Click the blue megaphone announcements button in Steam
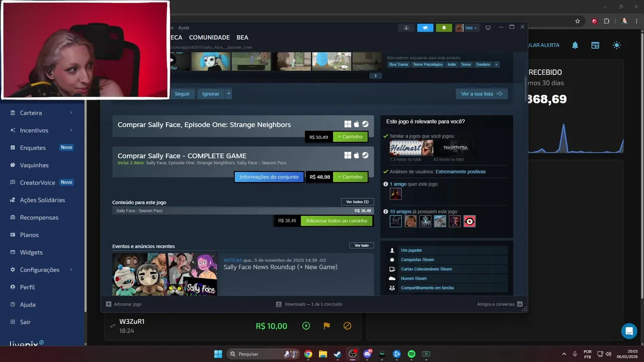 425,28
